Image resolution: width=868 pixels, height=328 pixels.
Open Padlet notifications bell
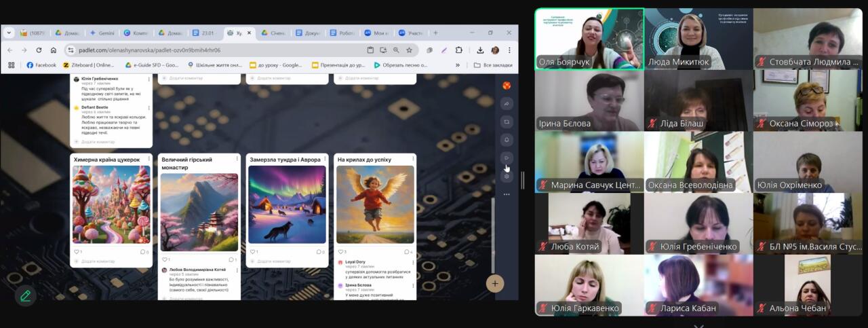point(507,140)
